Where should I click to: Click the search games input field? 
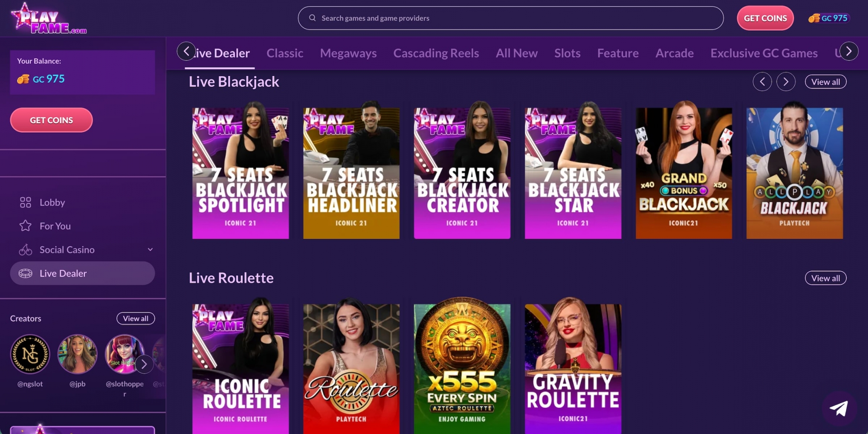tap(510, 18)
